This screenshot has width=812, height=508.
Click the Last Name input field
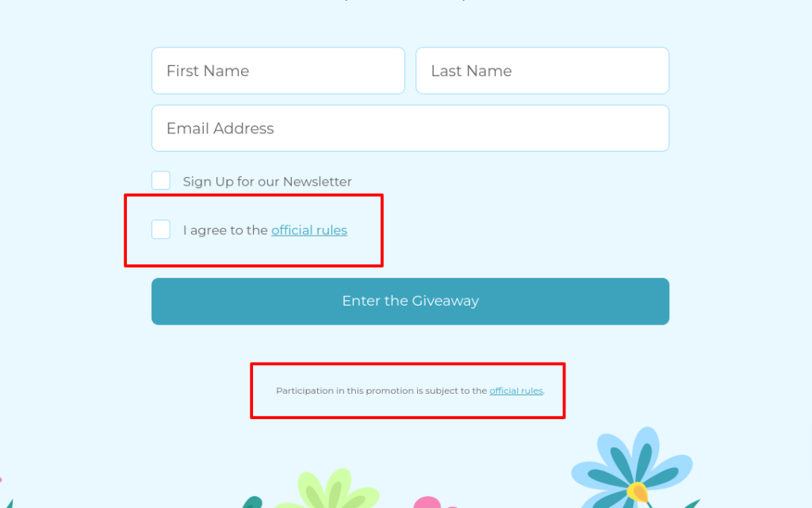tap(542, 71)
